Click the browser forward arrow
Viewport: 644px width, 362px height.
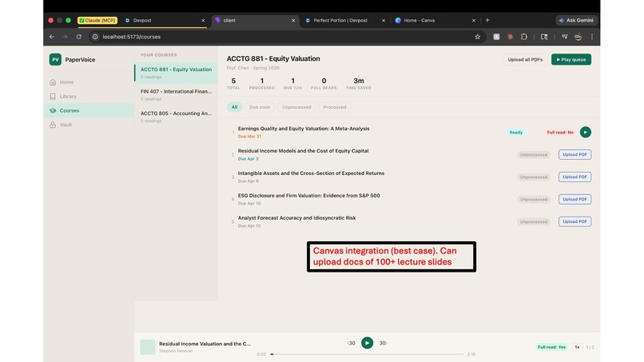coord(65,37)
